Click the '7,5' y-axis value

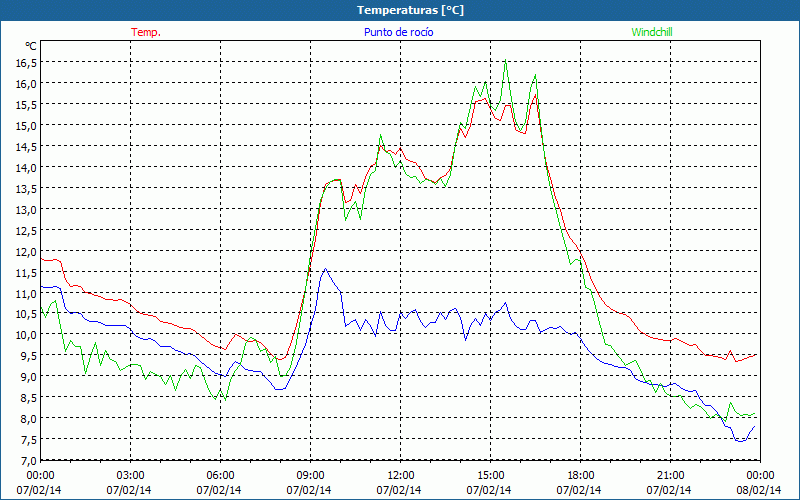[x=29, y=439]
